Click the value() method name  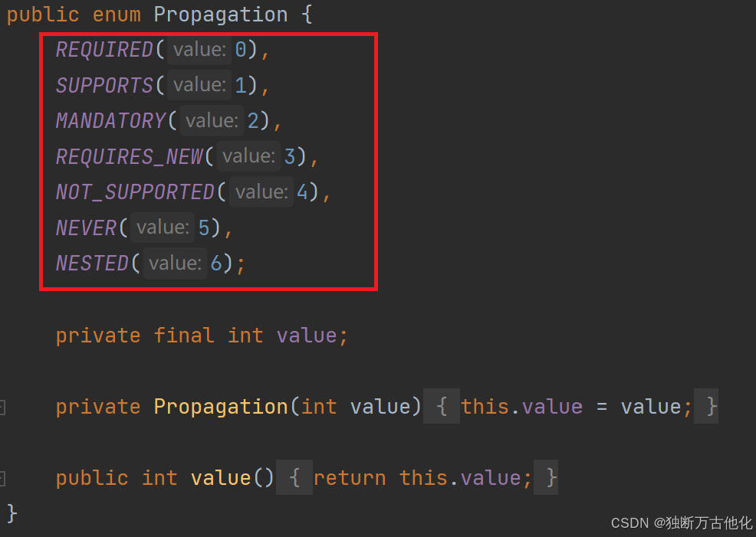coord(220,478)
